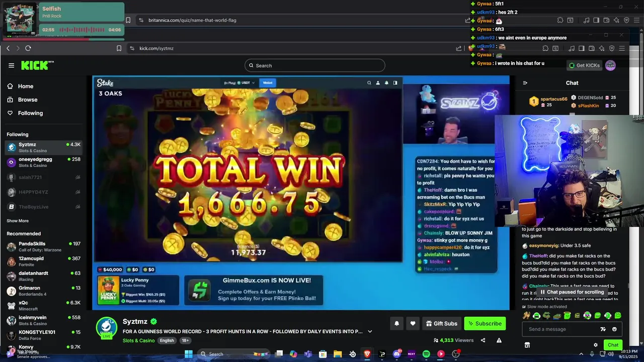Image resolution: width=644 pixels, height=362 pixels.
Task: Open chat settings gear
Action: coord(596,345)
